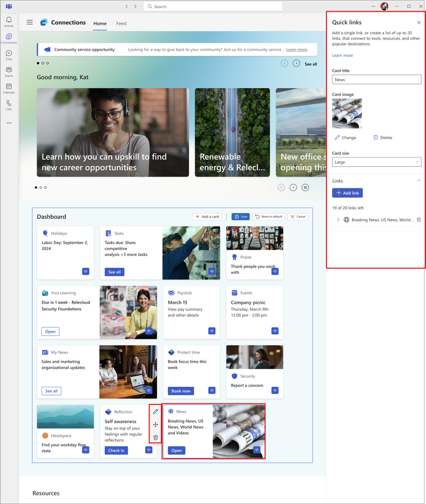Select second dot of news carousel

pos(40,187)
